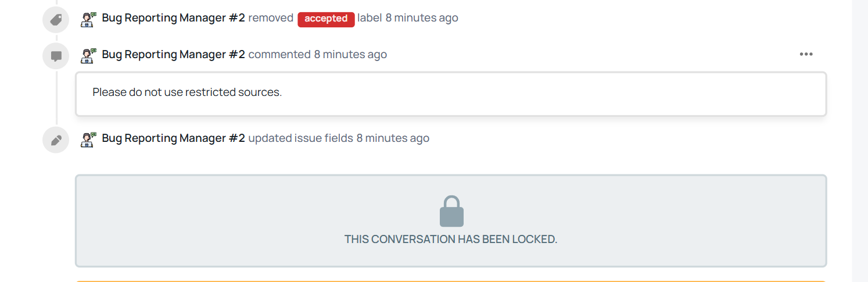Click the comment text about restricted sources
868x282 pixels.
tap(187, 92)
